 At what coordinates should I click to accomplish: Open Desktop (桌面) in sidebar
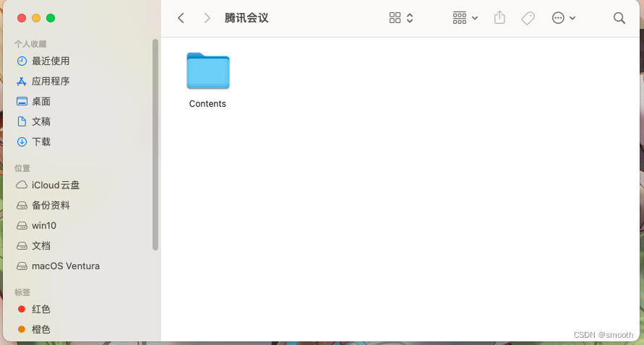pyautogui.click(x=33, y=101)
